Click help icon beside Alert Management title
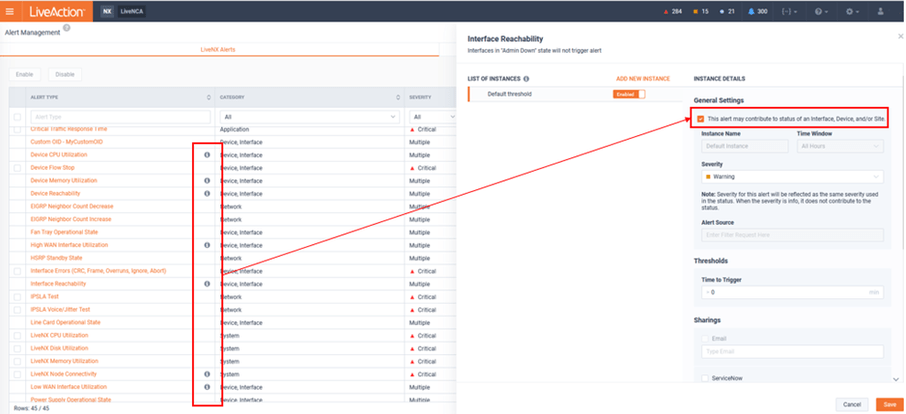 (66, 28)
